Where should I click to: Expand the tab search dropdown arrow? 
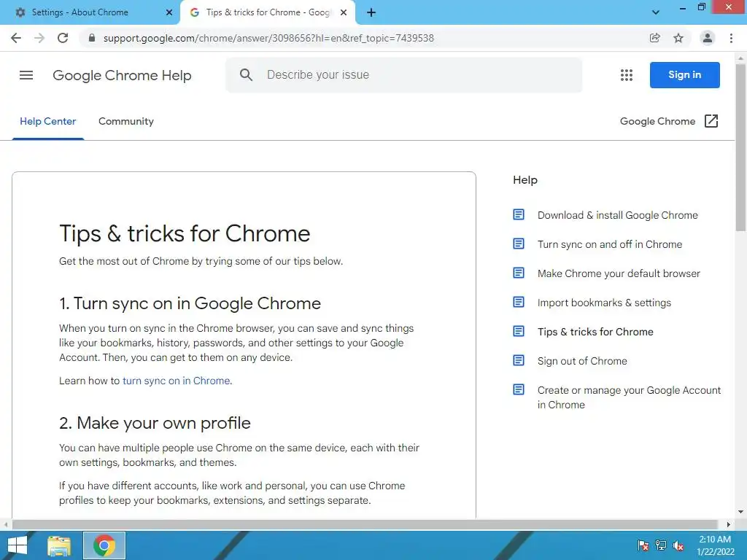click(656, 12)
